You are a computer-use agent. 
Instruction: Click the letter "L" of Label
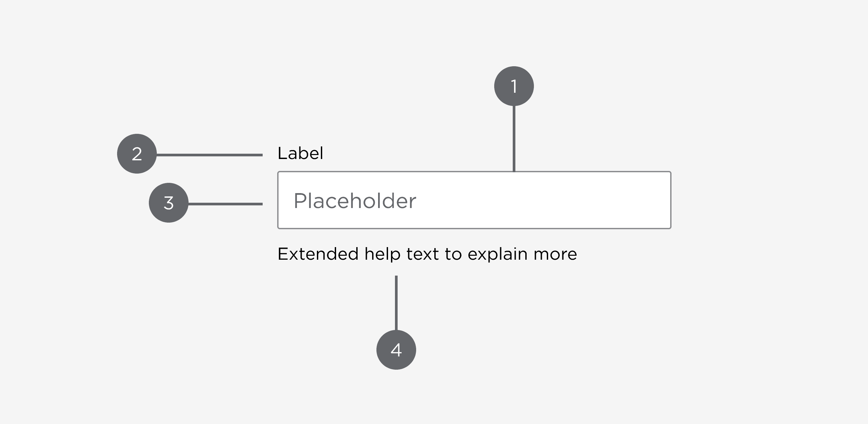pos(282,153)
